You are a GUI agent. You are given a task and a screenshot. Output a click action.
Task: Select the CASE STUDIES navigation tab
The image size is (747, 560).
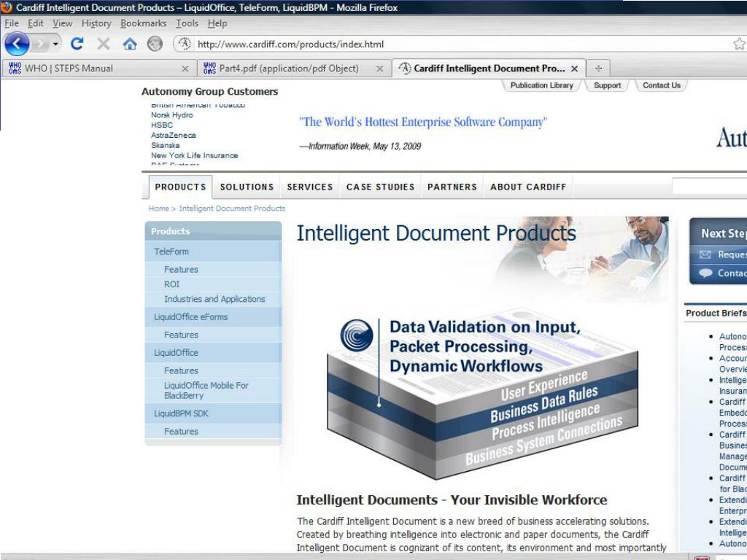380,187
